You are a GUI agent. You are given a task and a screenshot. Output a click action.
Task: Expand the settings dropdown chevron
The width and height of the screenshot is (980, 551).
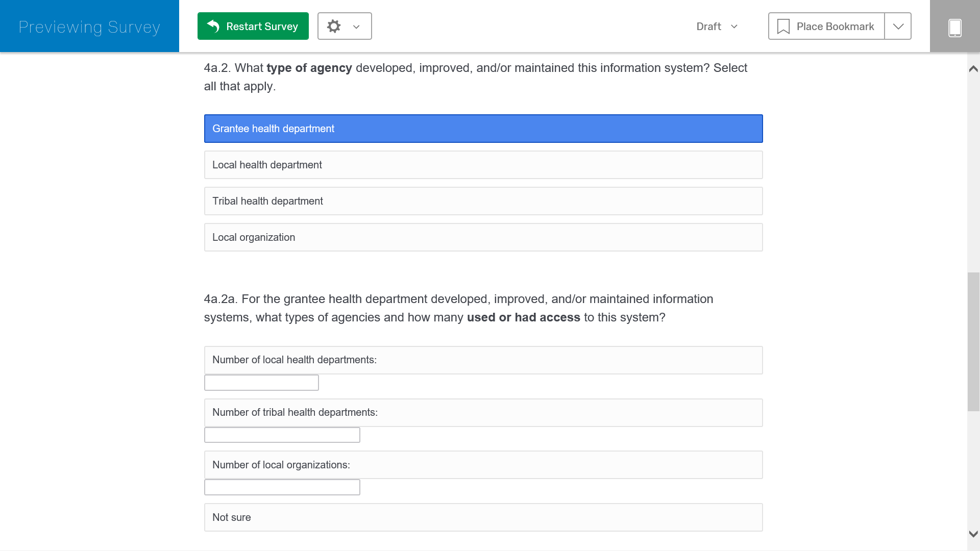pos(356,27)
